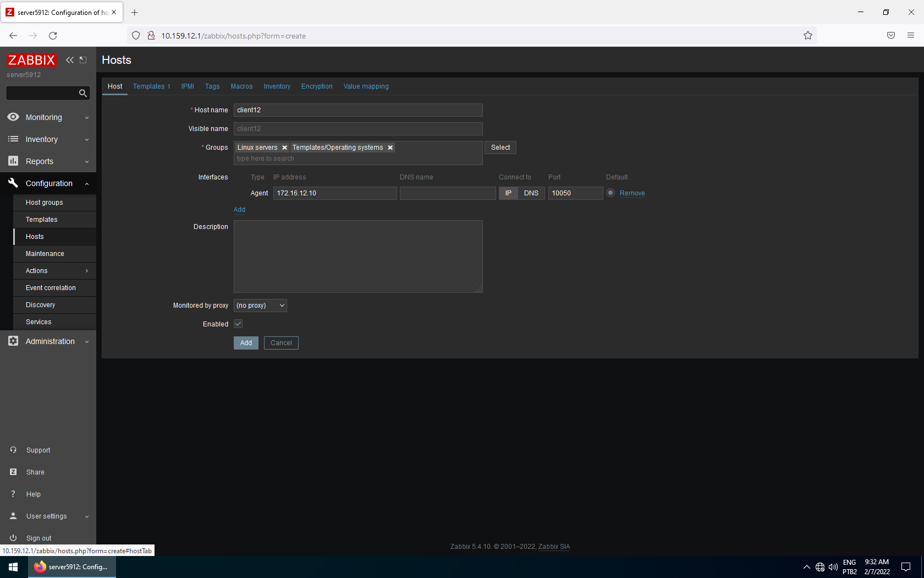This screenshot has height=578, width=924.
Task: Click Add to create the host
Action: [245, 342]
